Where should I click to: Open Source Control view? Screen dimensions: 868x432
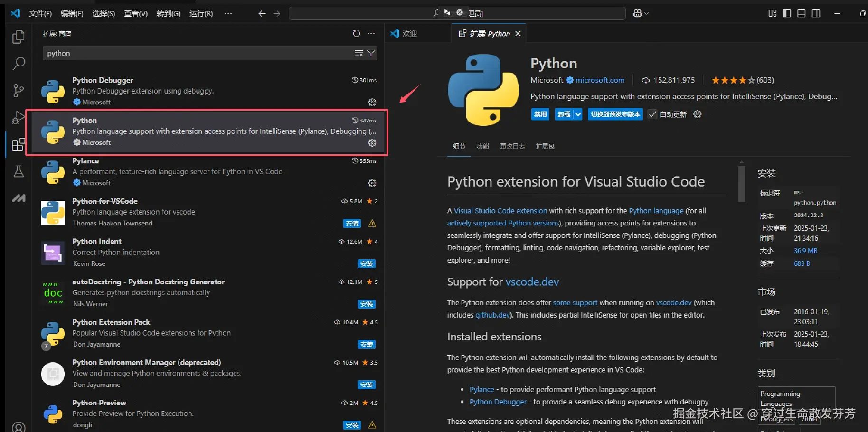[19, 90]
